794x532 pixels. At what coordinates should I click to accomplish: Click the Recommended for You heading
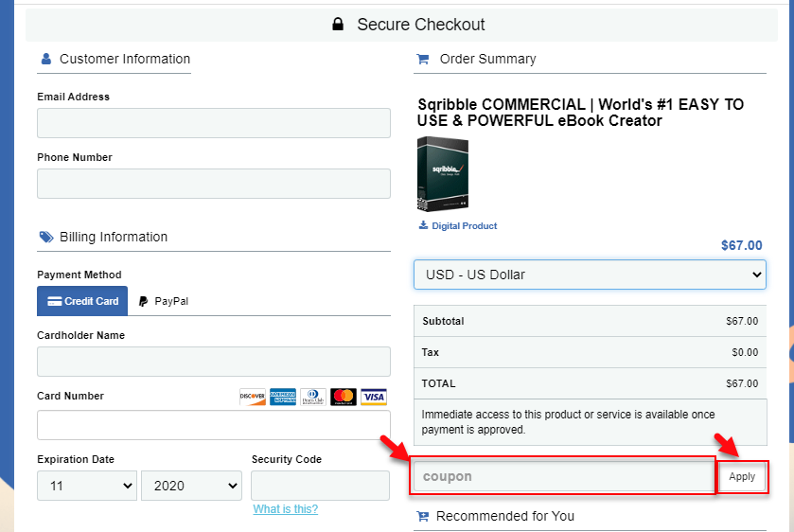pyautogui.click(x=504, y=516)
